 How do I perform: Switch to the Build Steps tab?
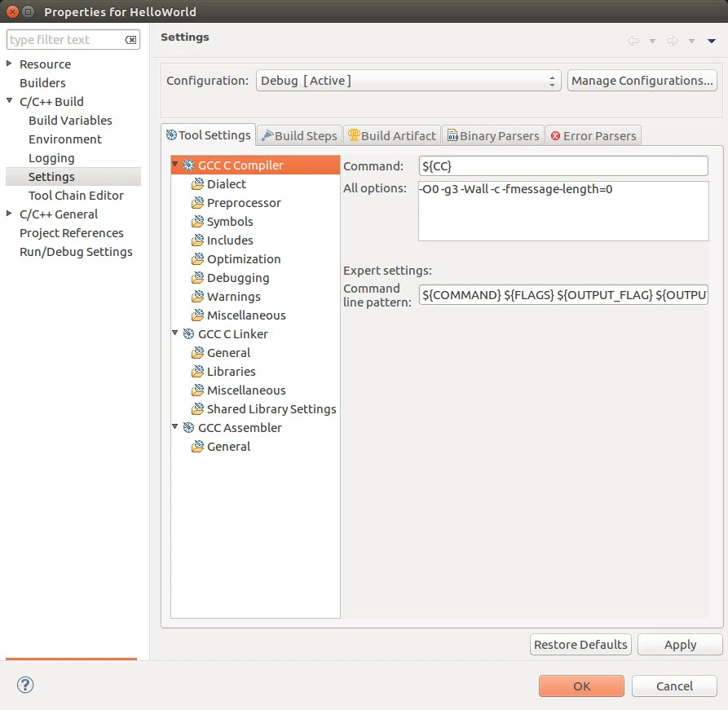[299, 135]
